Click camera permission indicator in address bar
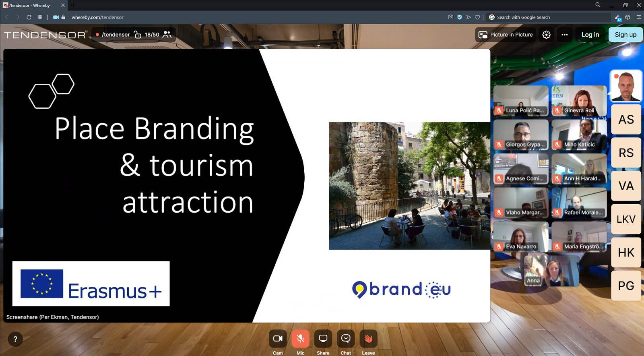Screen dimensions: 644x356 pyautogui.click(x=56, y=17)
